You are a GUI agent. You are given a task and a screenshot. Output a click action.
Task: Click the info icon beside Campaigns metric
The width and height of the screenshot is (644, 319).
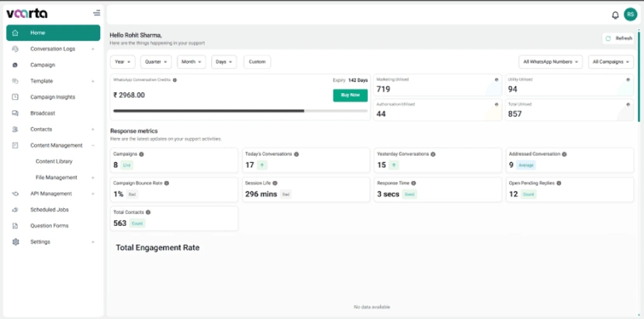tap(141, 154)
